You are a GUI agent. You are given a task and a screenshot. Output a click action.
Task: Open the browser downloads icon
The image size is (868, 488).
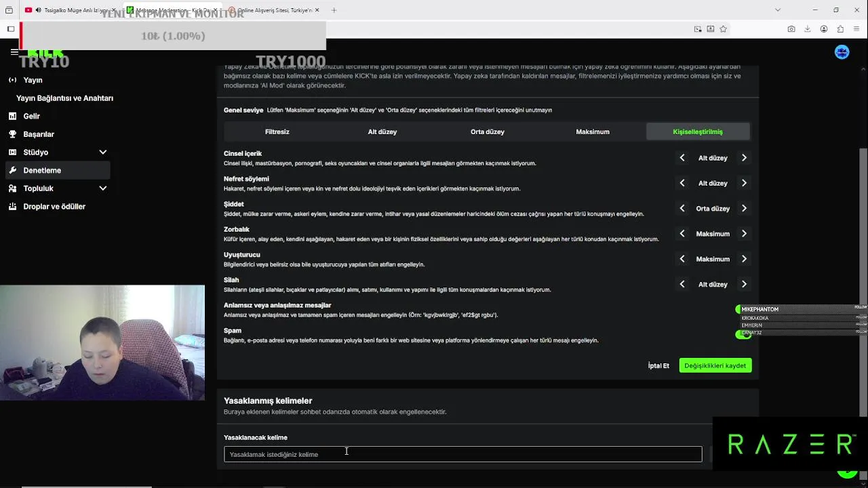pos(807,29)
